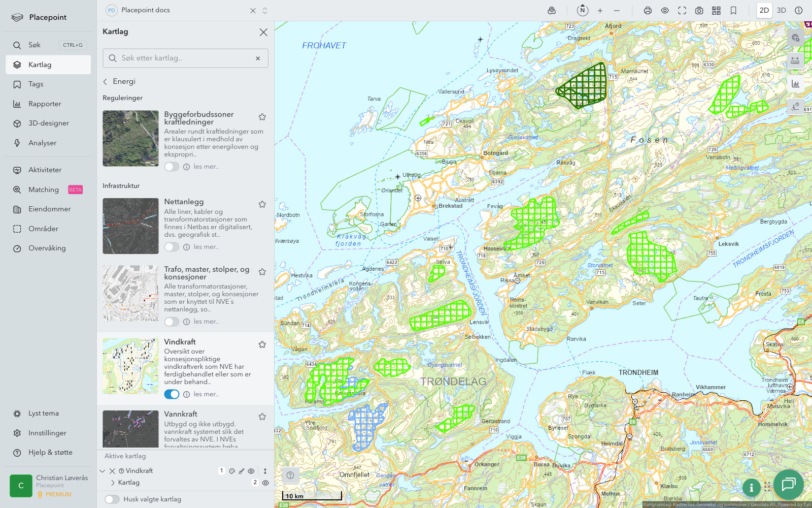
Task: Turn on Husk valgte kartlag
Action: tap(112, 499)
